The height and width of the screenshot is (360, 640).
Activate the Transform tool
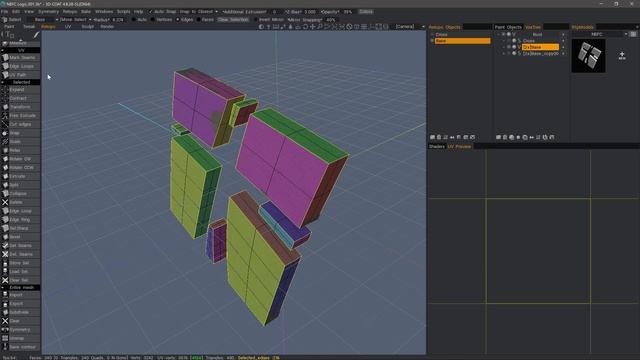click(x=20, y=107)
